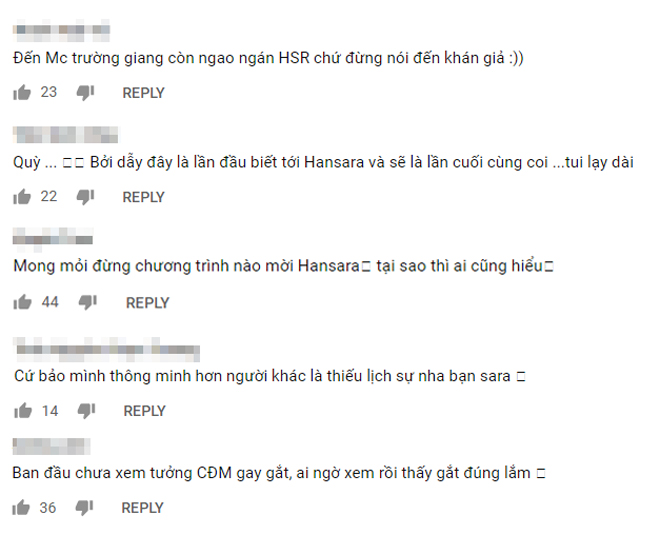660x535 pixels.
Task: Open blurred username above thông minh comment
Action: pos(106,350)
